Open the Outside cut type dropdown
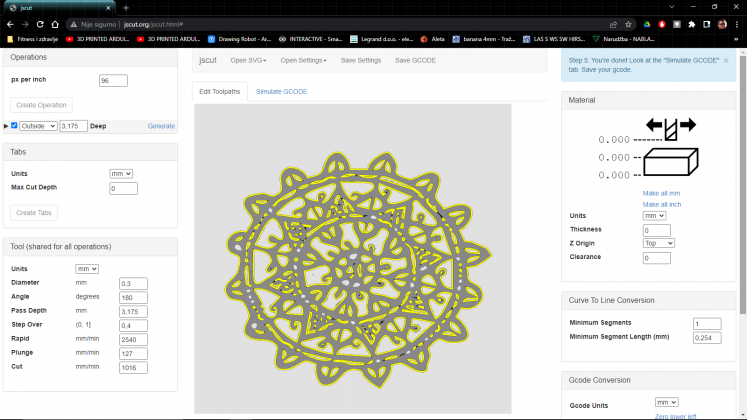This screenshot has width=747, height=420. (38, 126)
